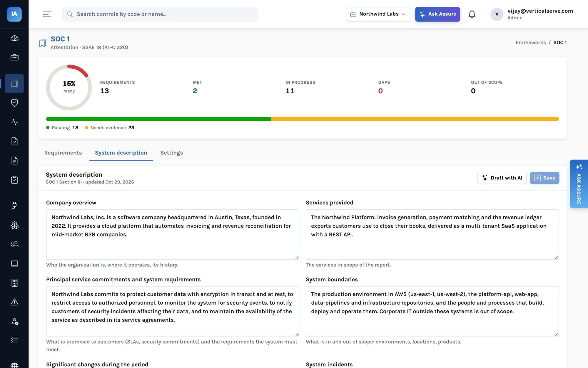The image size is (588, 368).
Task: Open the plug integrations icon in sidebar
Action: tap(14, 206)
